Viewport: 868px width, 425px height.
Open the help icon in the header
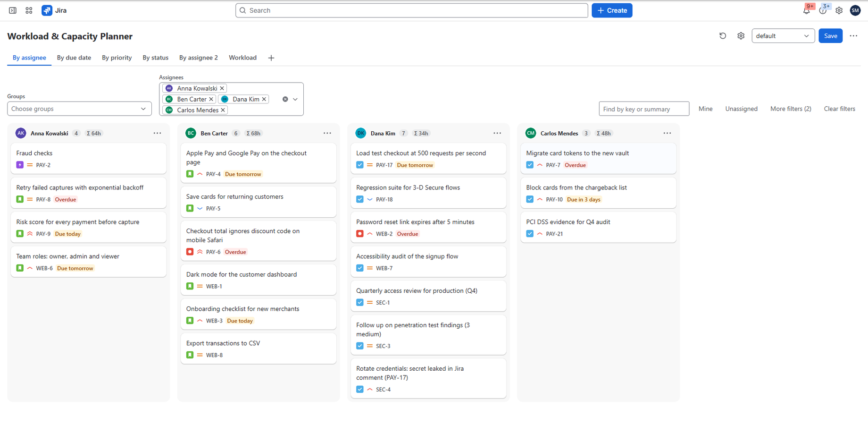coord(823,10)
